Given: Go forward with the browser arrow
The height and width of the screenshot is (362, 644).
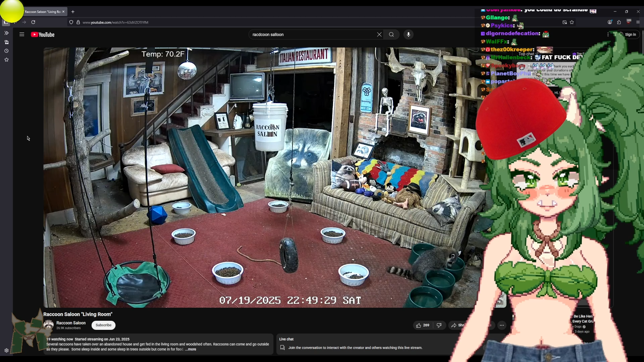Looking at the screenshot, I should pos(24,22).
